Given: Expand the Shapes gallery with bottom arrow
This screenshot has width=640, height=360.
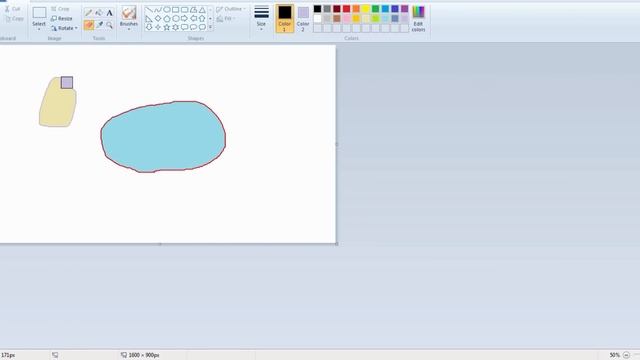Looking at the screenshot, I should 210,27.
